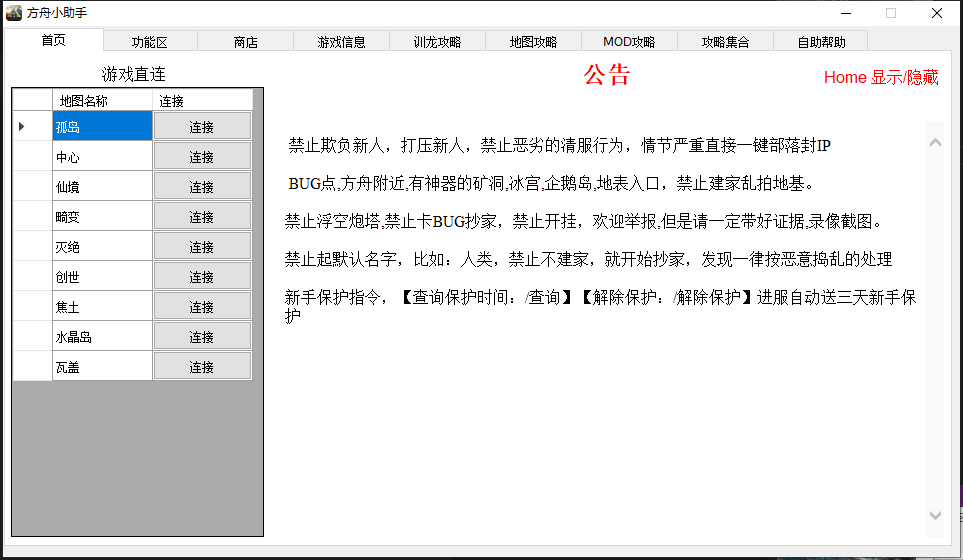The width and height of the screenshot is (963, 560).
Task: Open the 商店 tab
Action: pyautogui.click(x=245, y=42)
